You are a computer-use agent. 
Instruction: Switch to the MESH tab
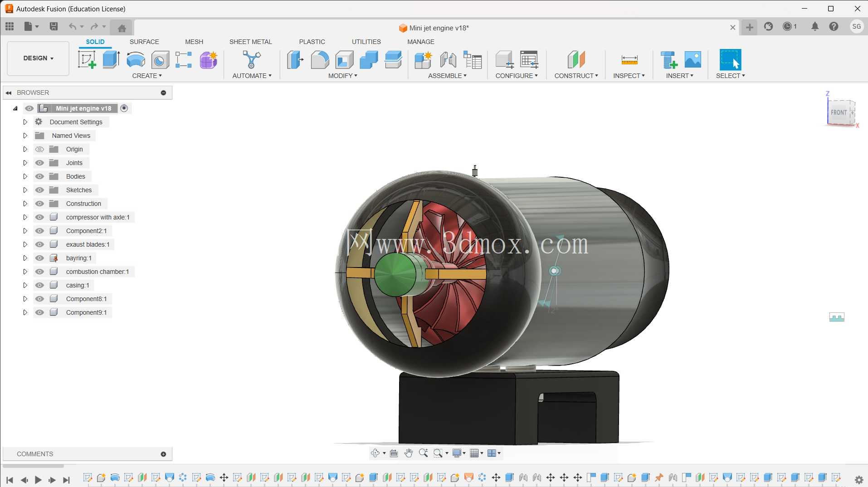coord(194,42)
